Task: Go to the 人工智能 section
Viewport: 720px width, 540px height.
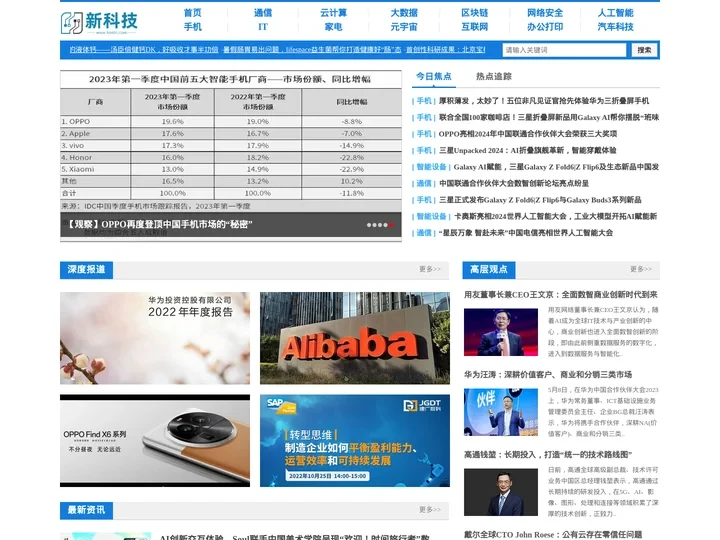Action: (615, 13)
